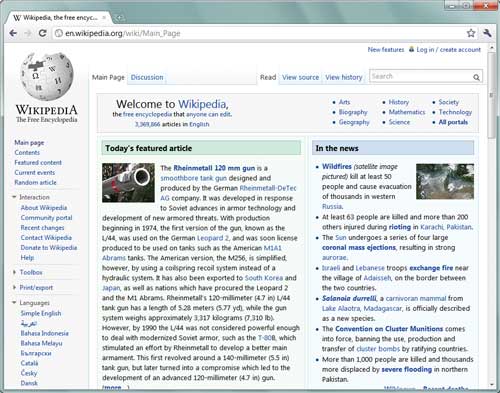Open Featured content in the sidebar
This screenshot has height=393, width=500.
(x=38, y=162)
